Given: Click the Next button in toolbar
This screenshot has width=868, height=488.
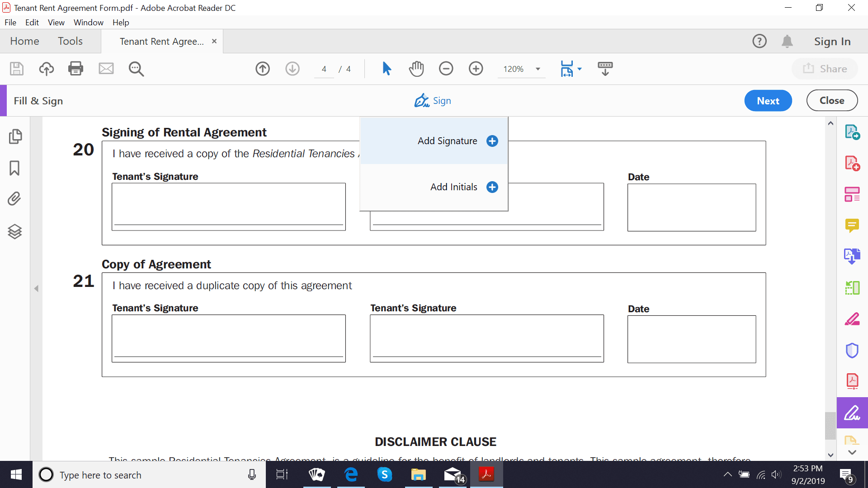Looking at the screenshot, I should tap(769, 101).
